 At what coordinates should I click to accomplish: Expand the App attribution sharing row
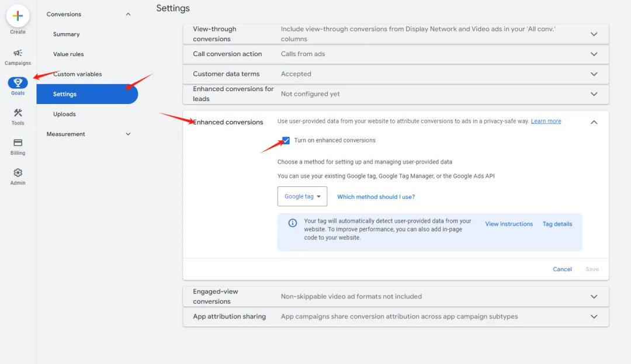coord(594,317)
